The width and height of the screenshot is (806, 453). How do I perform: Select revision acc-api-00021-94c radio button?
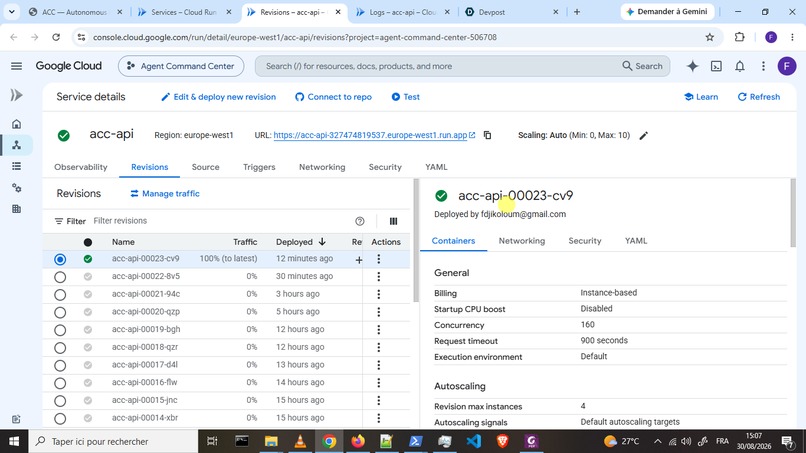(60, 295)
